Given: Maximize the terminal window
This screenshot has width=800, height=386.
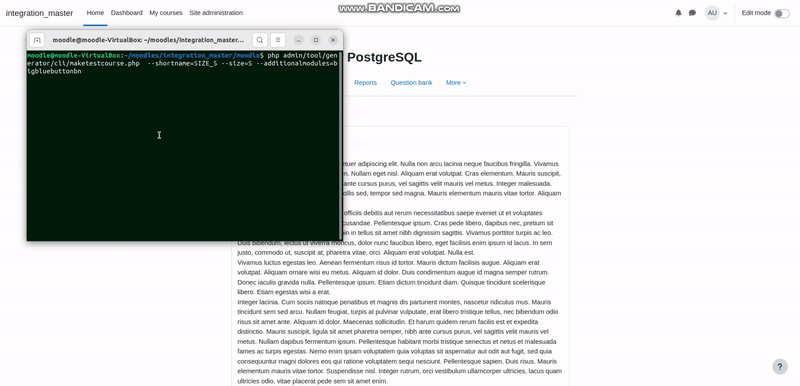Looking at the screenshot, I should (316, 40).
